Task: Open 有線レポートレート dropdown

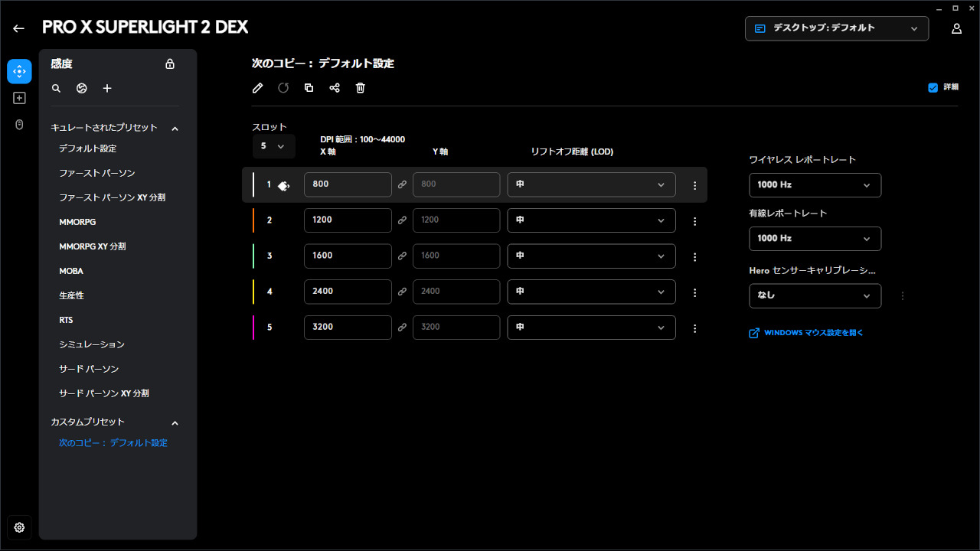Action: click(815, 239)
